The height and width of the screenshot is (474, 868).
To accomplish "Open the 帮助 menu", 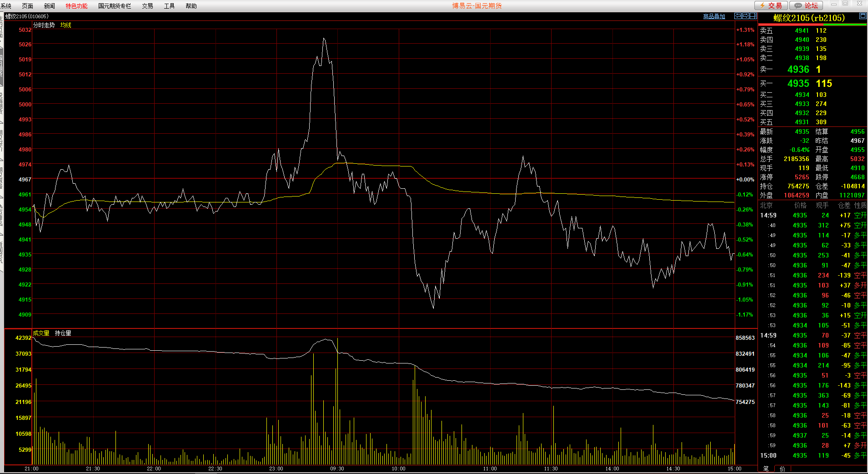I will (x=191, y=6).
